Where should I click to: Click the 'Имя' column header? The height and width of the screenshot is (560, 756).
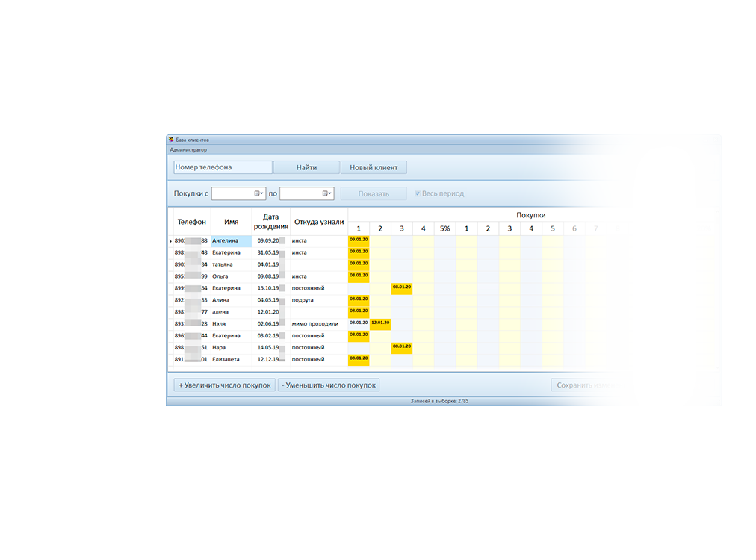click(232, 222)
